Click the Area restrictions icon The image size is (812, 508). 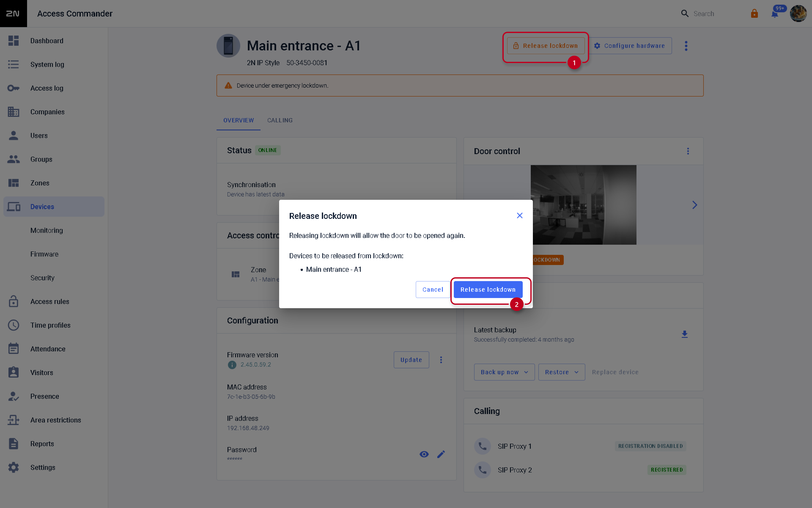click(13, 420)
